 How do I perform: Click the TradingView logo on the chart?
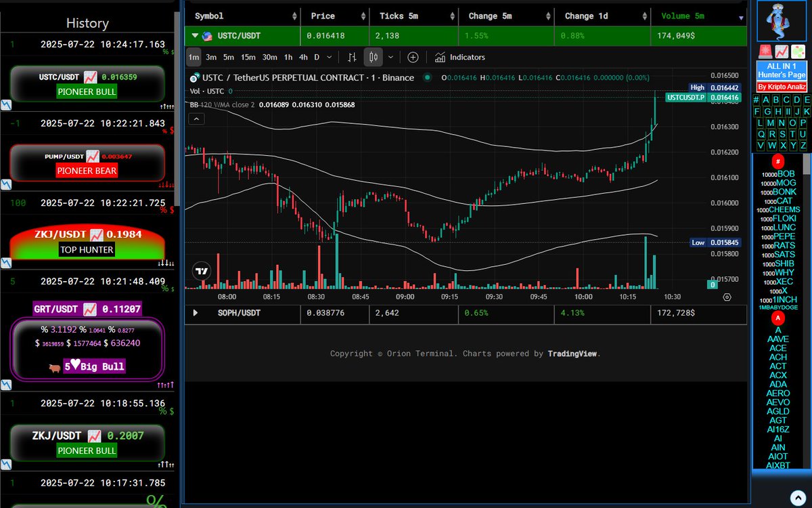(x=201, y=271)
